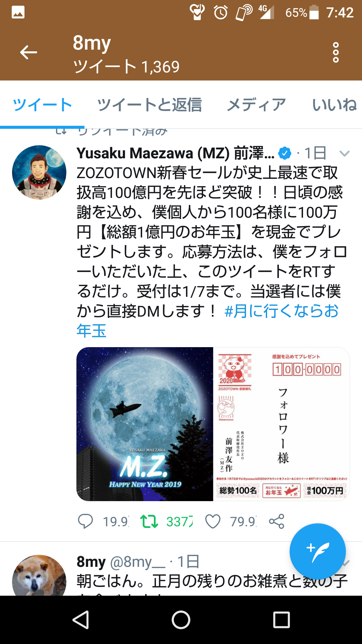The width and height of the screenshot is (362, 644).
Task: View the moon M.Z. image
Action: (x=145, y=424)
